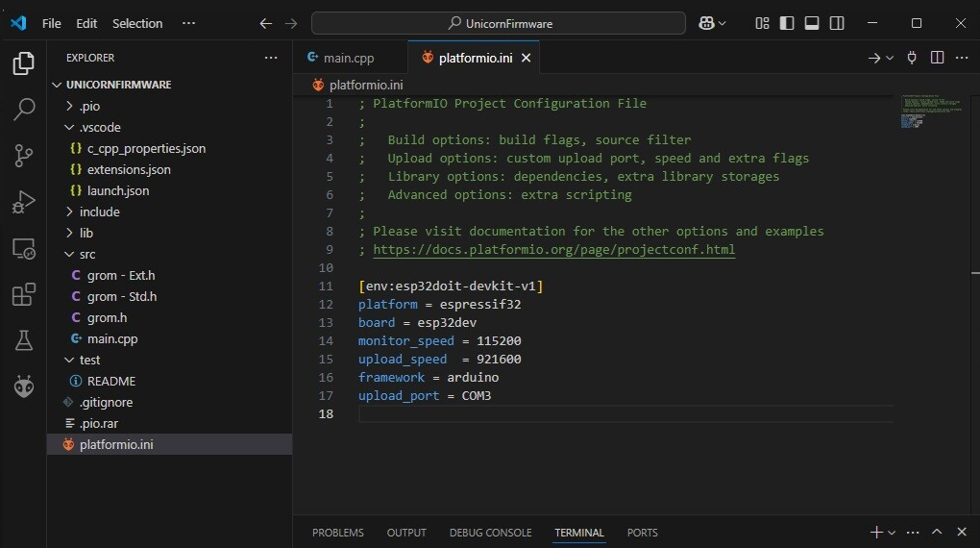Open grom - Std.h file
The height and width of the screenshot is (548, 980).
tap(169, 296)
